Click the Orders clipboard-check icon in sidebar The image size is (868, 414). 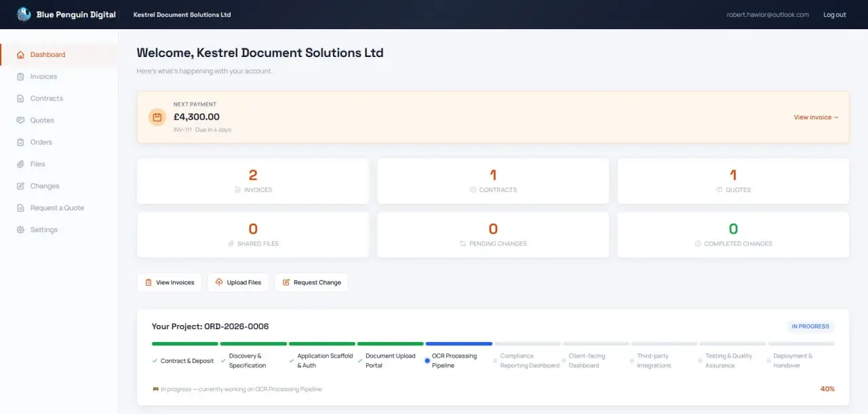click(20, 142)
